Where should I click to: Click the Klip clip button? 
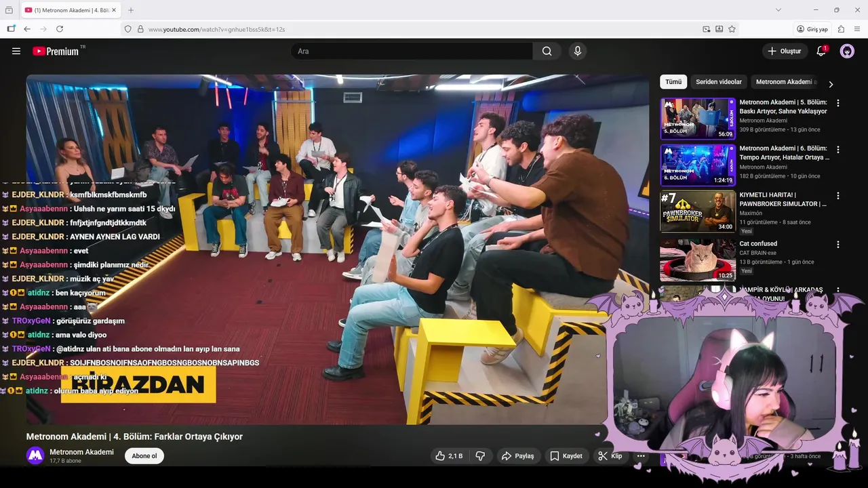click(610, 456)
